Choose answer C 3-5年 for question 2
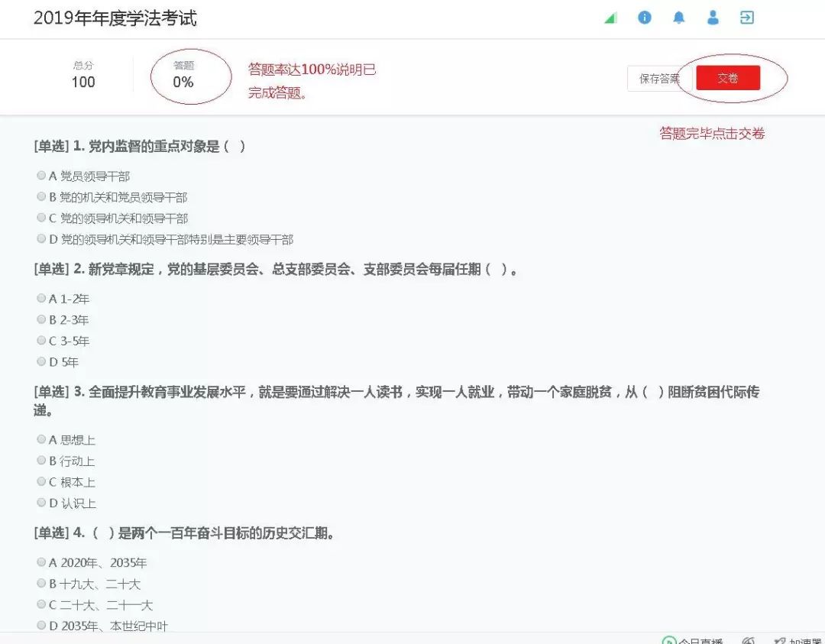The image size is (825, 644). click(x=41, y=340)
